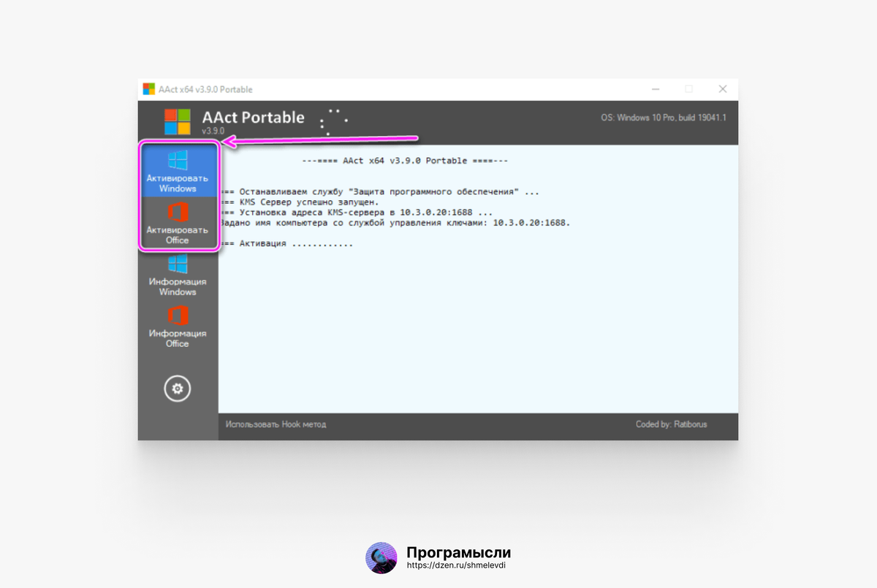Click OS: Windows 10 Pro build text
The height and width of the screenshot is (588, 877).
(663, 118)
